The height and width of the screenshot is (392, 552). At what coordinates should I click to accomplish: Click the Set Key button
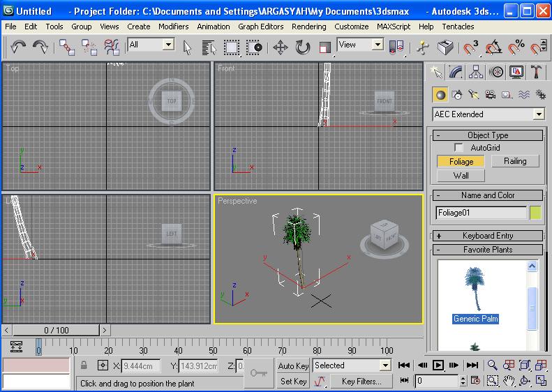(x=293, y=381)
